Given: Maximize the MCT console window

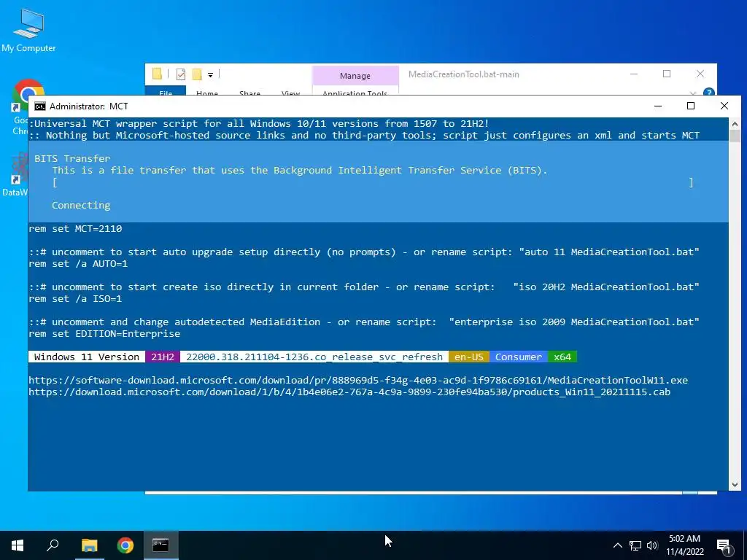Looking at the screenshot, I should pos(691,106).
